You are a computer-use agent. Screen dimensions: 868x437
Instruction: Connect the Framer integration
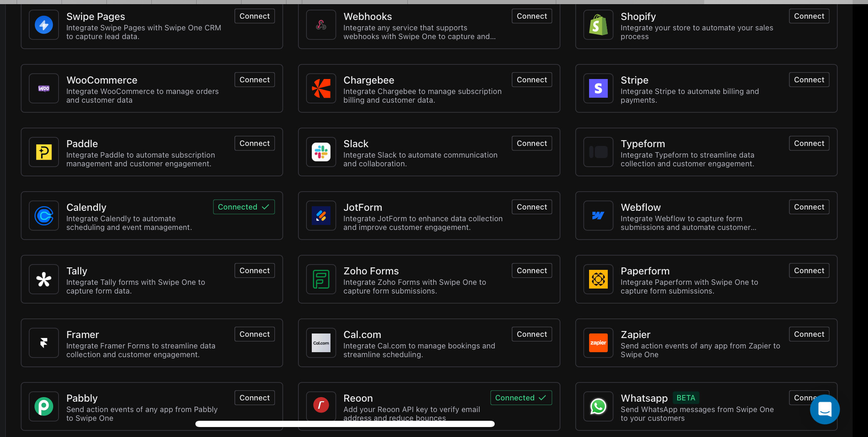point(254,334)
